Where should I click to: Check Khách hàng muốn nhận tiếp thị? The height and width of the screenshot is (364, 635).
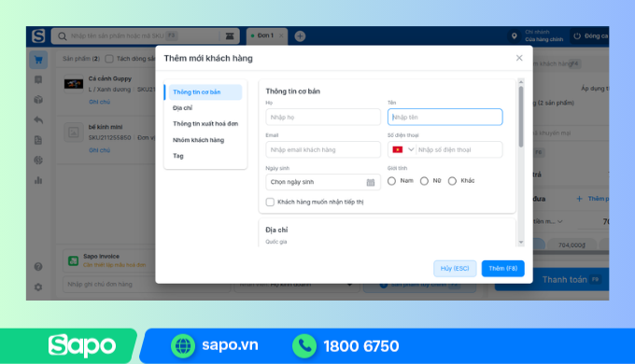(x=270, y=202)
